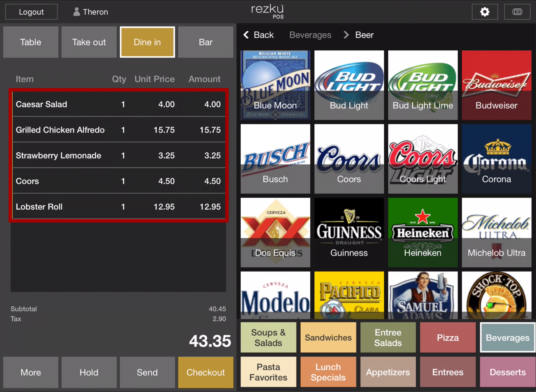This screenshot has height=392, width=536.
Task: Click the Beer breadcrumb label
Action: click(x=364, y=35)
